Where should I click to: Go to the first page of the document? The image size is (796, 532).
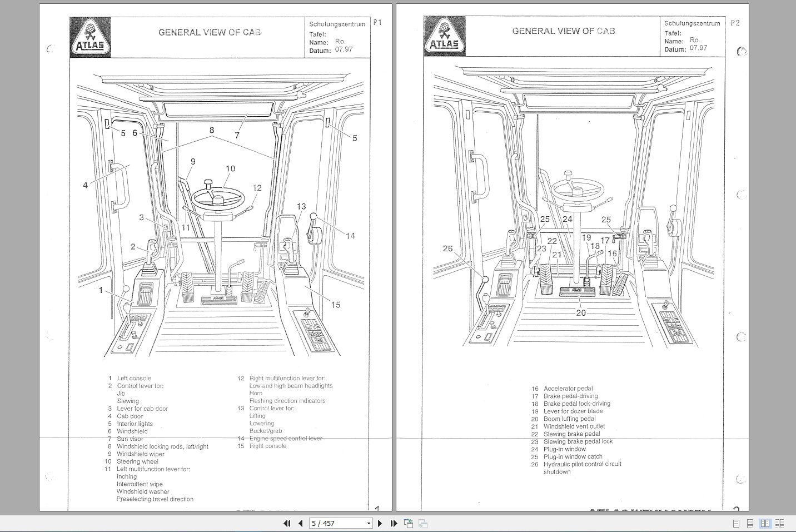pyautogui.click(x=287, y=523)
